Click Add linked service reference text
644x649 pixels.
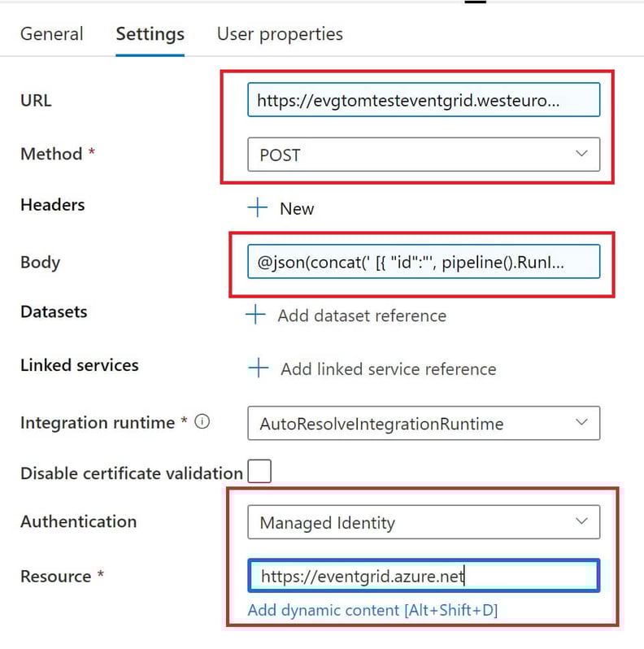click(389, 369)
